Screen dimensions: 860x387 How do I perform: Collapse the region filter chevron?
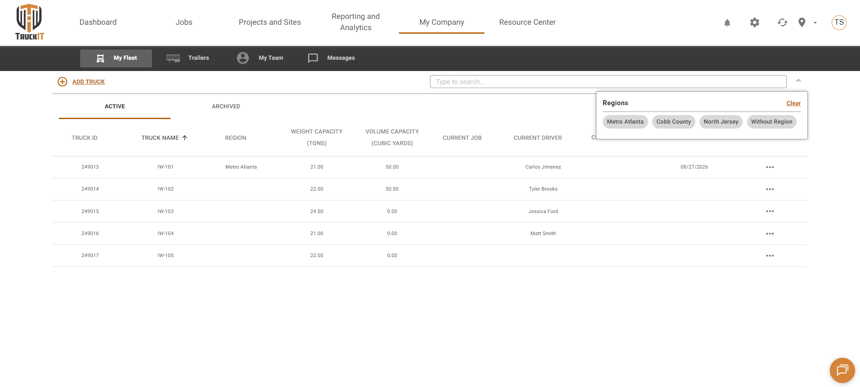click(799, 81)
